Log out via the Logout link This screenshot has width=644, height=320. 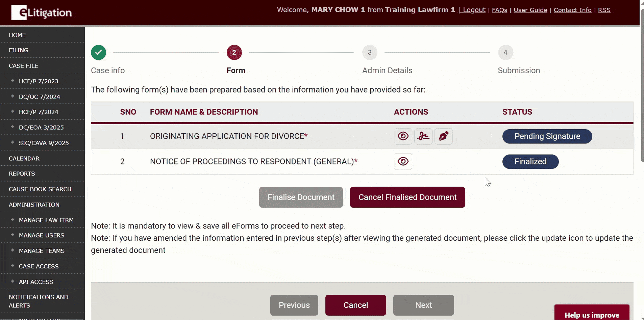pos(474,10)
